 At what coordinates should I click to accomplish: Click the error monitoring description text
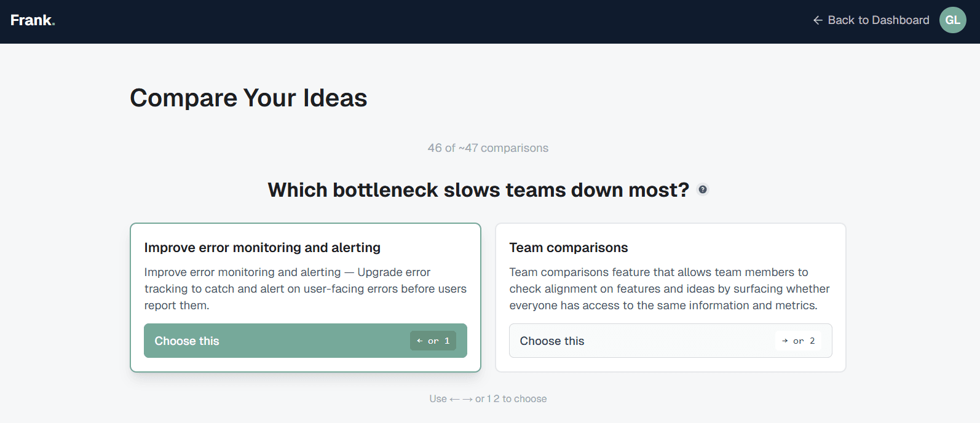[x=305, y=288]
